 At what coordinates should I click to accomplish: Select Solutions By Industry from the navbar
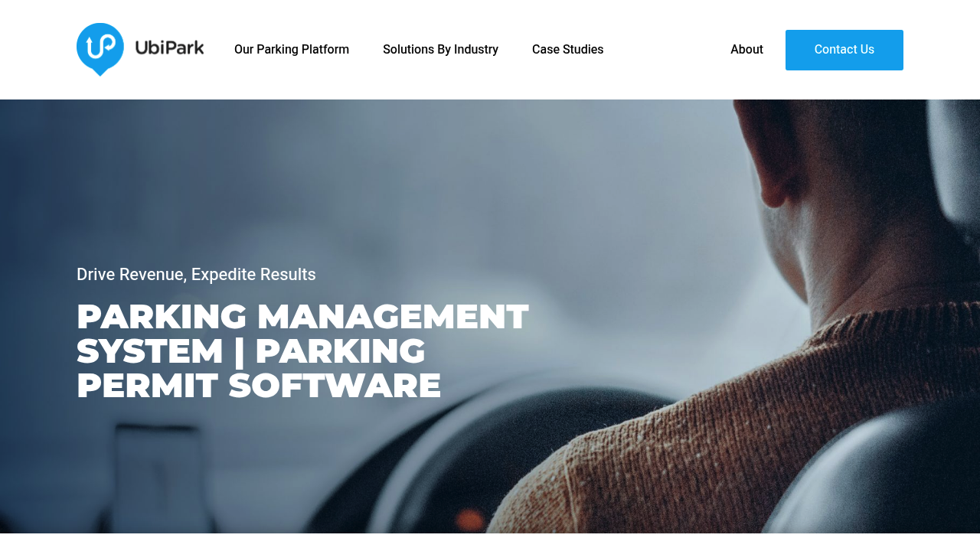(440, 48)
